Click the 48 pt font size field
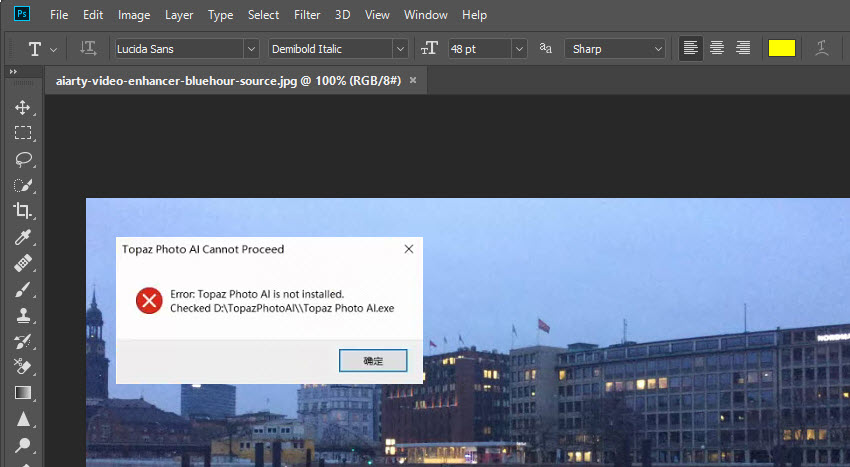 click(480, 49)
